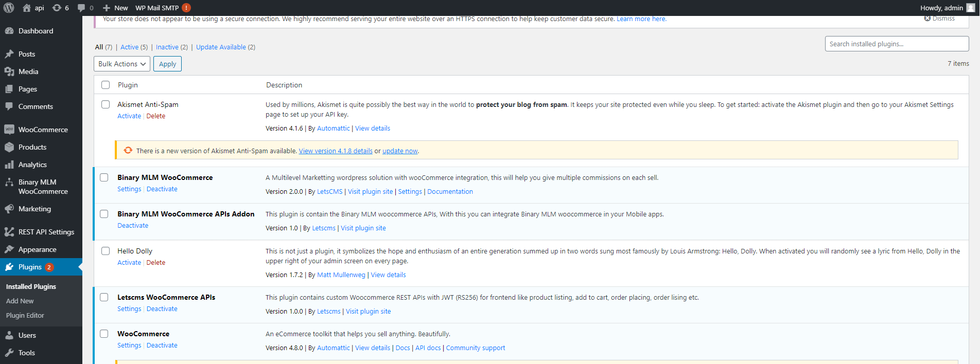Click the WooCommerce logo icon in sidebar
980x364 pixels.
tap(9, 130)
